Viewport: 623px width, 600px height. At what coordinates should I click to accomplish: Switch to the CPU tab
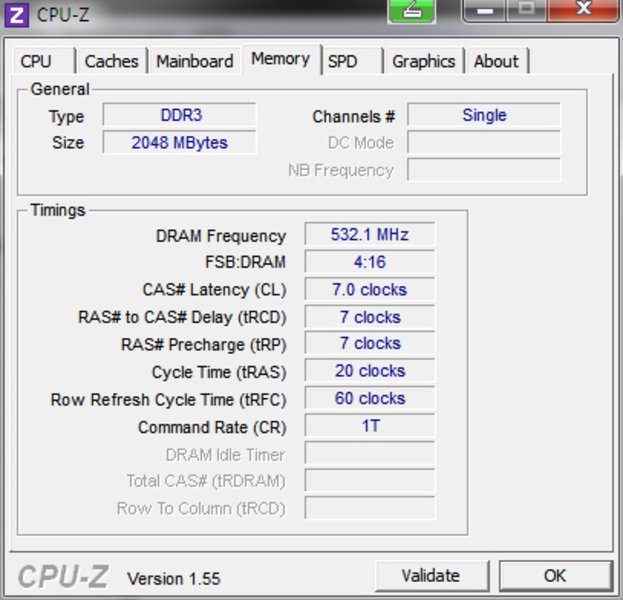pyautogui.click(x=43, y=61)
